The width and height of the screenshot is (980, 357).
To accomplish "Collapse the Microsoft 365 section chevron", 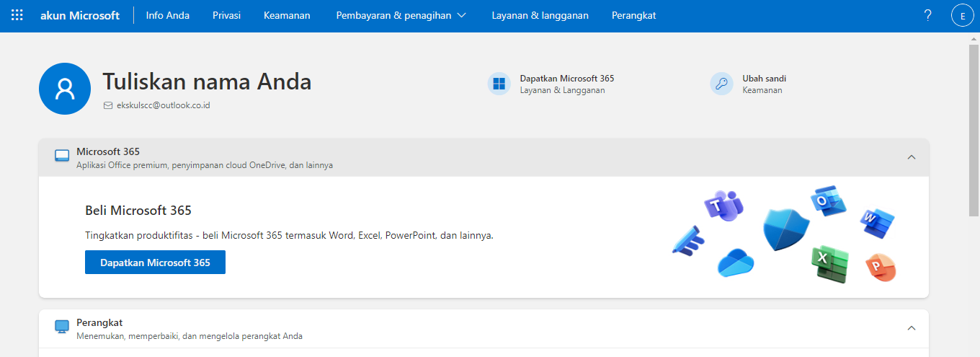I will coord(911,157).
